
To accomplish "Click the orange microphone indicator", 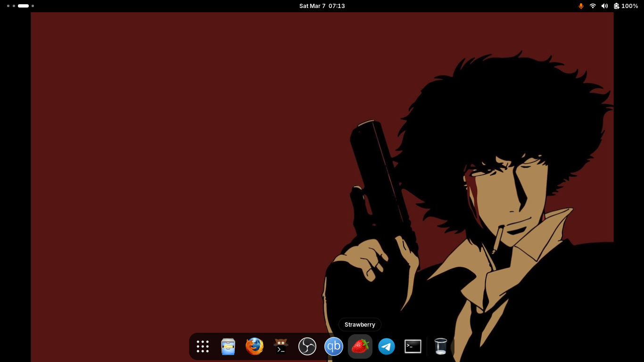I will coord(581,6).
